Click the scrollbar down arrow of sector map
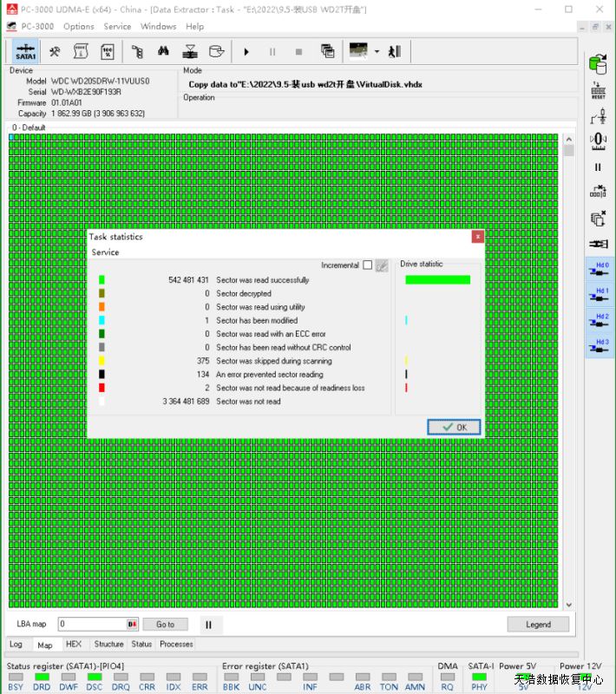 569,605
